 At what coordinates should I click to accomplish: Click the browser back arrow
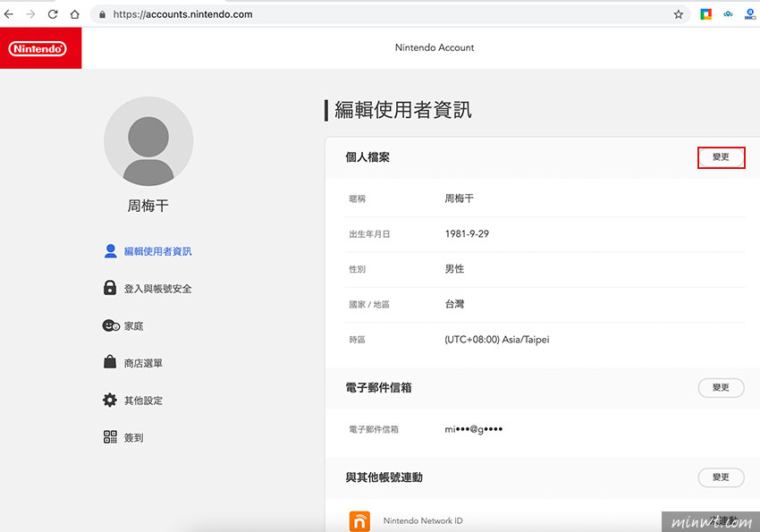[x=9, y=14]
